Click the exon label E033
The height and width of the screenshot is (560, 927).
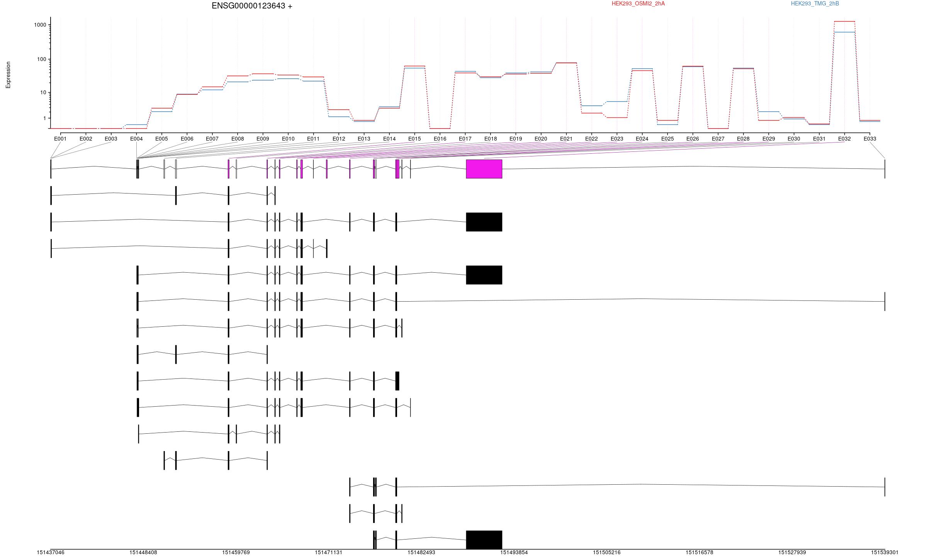(x=870, y=139)
